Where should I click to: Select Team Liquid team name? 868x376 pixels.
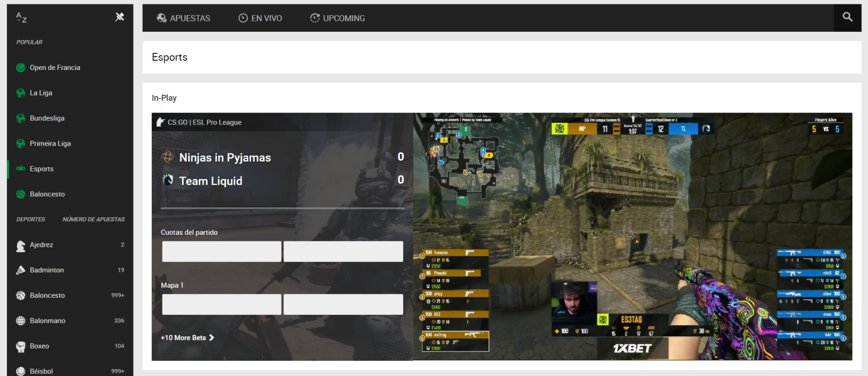click(211, 181)
